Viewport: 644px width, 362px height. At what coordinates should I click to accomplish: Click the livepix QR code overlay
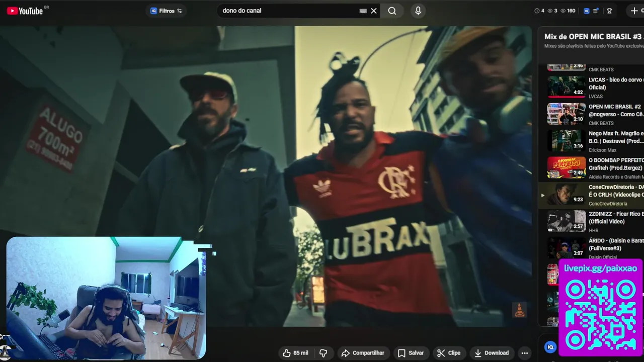coord(600,314)
